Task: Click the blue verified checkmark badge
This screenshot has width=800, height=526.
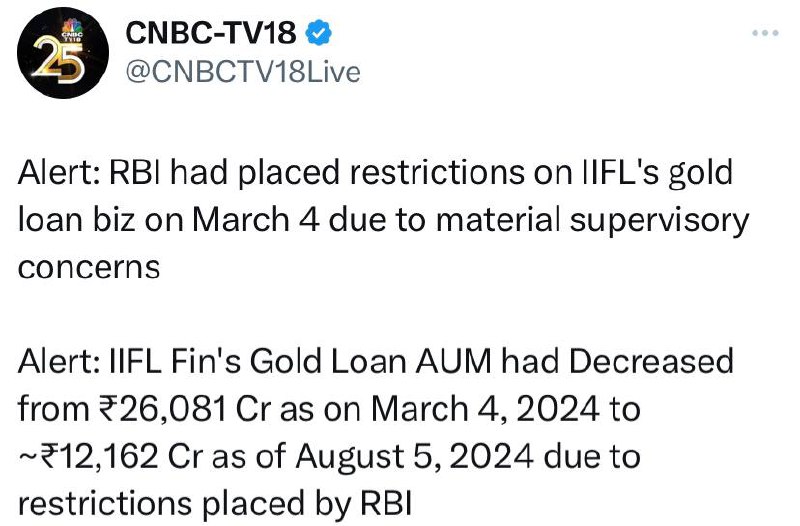Action: pos(318,33)
